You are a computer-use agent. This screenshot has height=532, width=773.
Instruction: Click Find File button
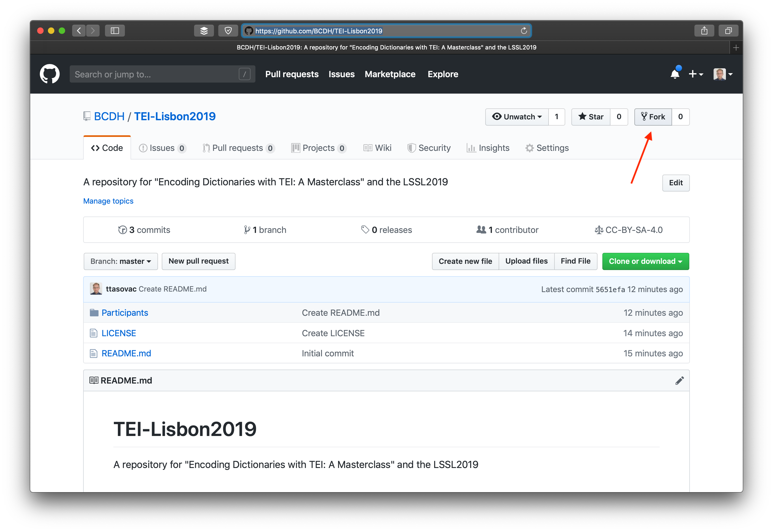pos(576,261)
